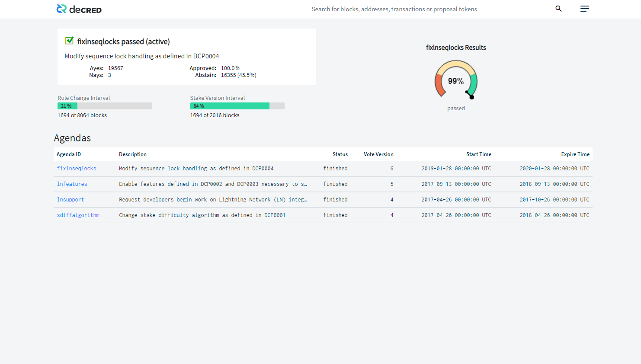
Task: Click 'finished' status in fixlnseqlocks row
Action: (x=336, y=169)
